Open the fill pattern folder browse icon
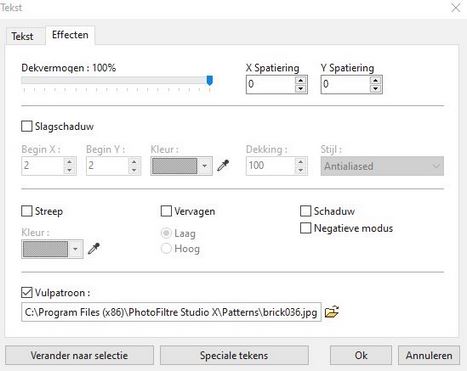 pos(331,312)
